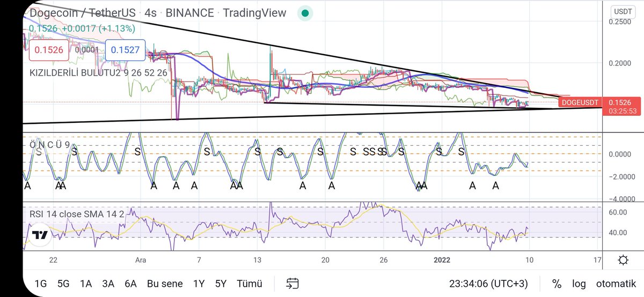644x297 pixels.
Task: Click the +0.0017 (+1.13%) price change text
Action: 99,28
